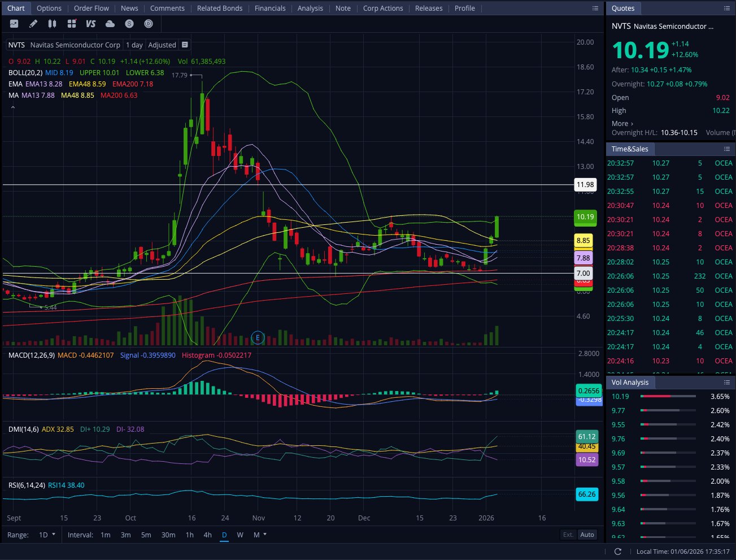Toggle the Auto scale button

point(587,535)
